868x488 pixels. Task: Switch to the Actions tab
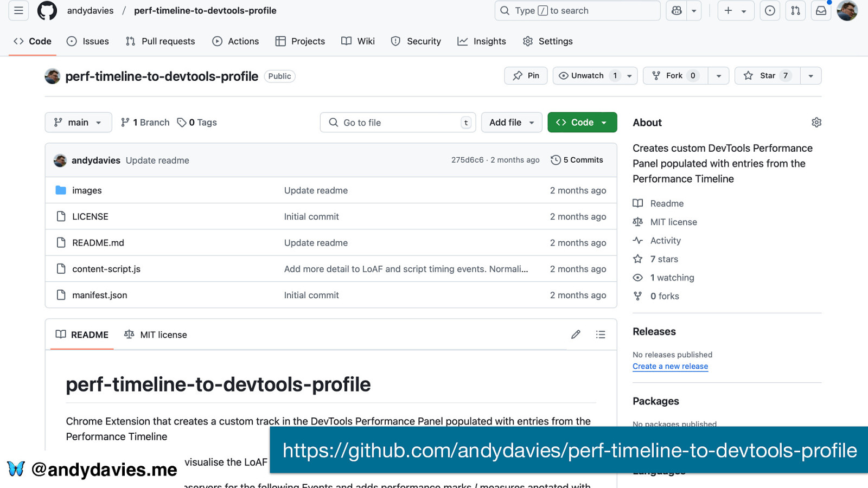click(235, 41)
